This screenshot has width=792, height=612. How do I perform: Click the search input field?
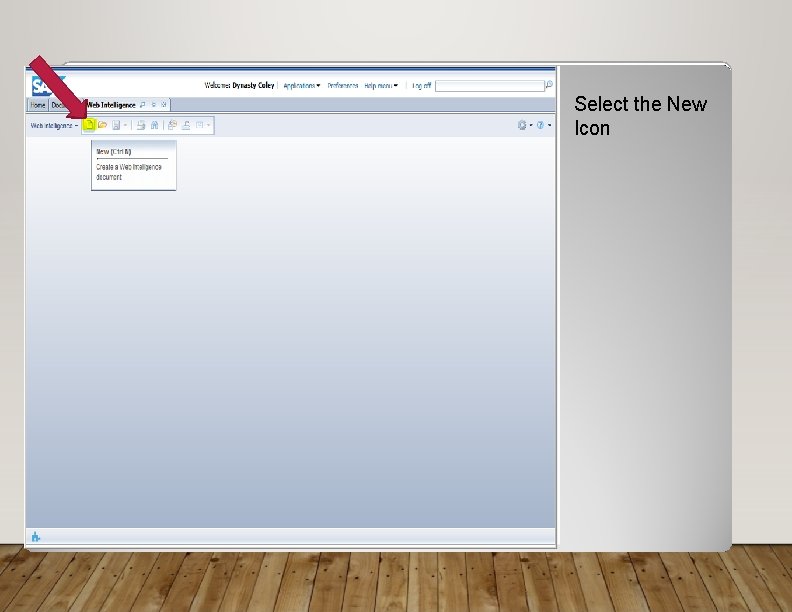pyautogui.click(x=489, y=86)
